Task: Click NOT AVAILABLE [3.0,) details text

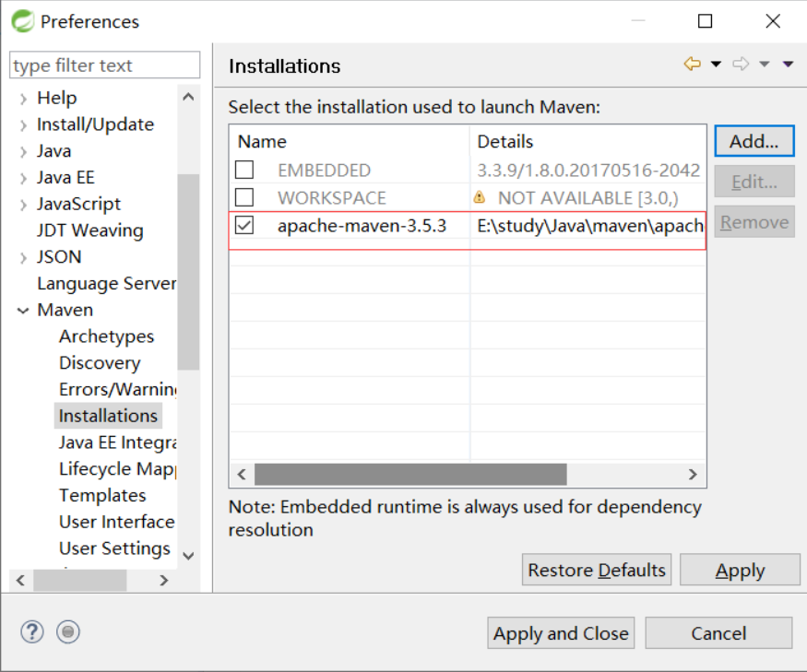Action: pyautogui.click(x=587, y=198)
